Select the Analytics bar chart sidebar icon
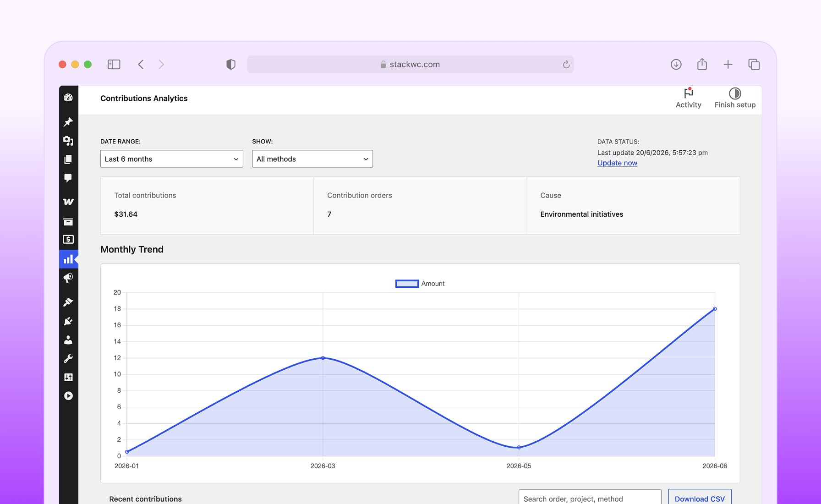 point(68,259)
